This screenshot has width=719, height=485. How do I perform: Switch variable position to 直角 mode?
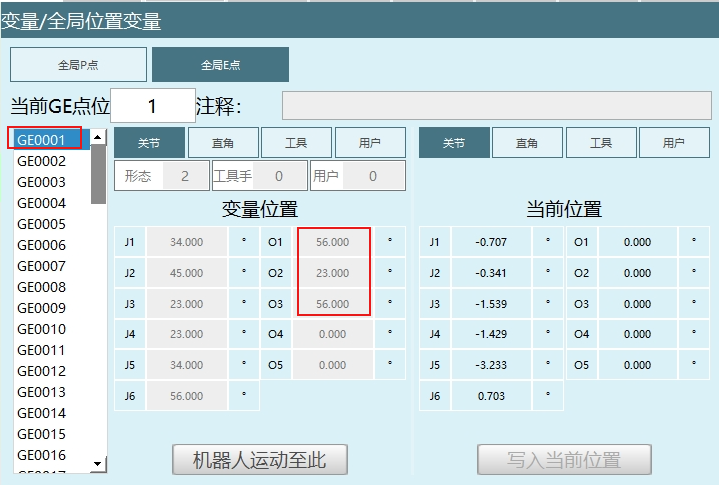(223, 143)
